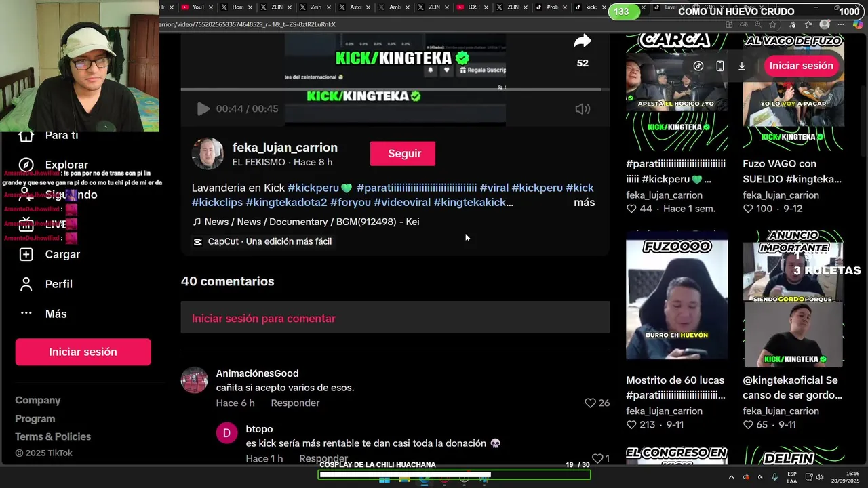
Task: Open the #kickperu hashtag with green heart
Action: [320, 188]
